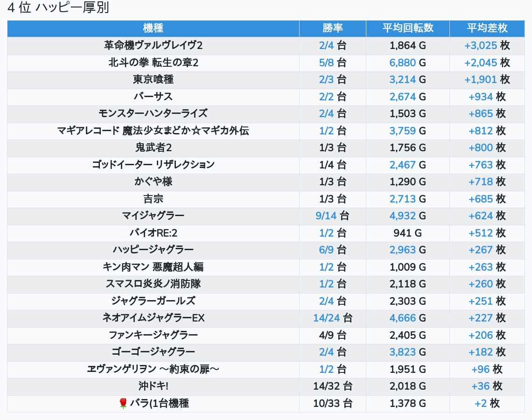
Task: Select the ハッピージャグラー machine name
Action: (153, 250)
